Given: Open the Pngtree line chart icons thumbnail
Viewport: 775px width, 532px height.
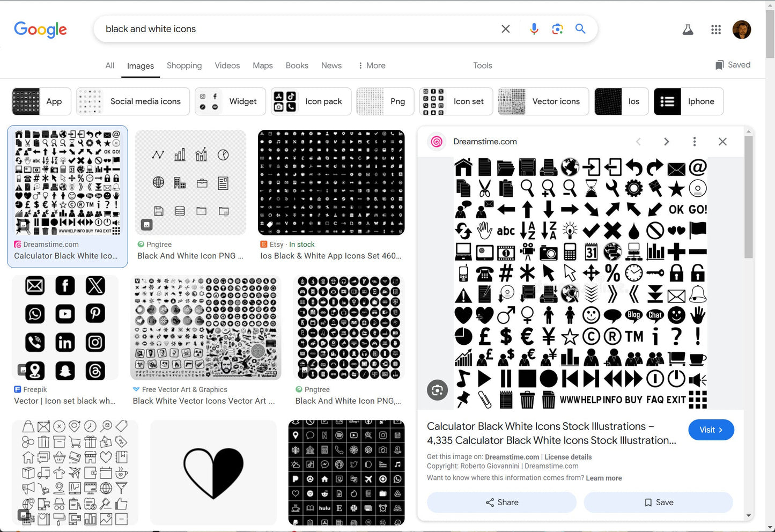Looking at the screenshot, I should pos(190,182).
